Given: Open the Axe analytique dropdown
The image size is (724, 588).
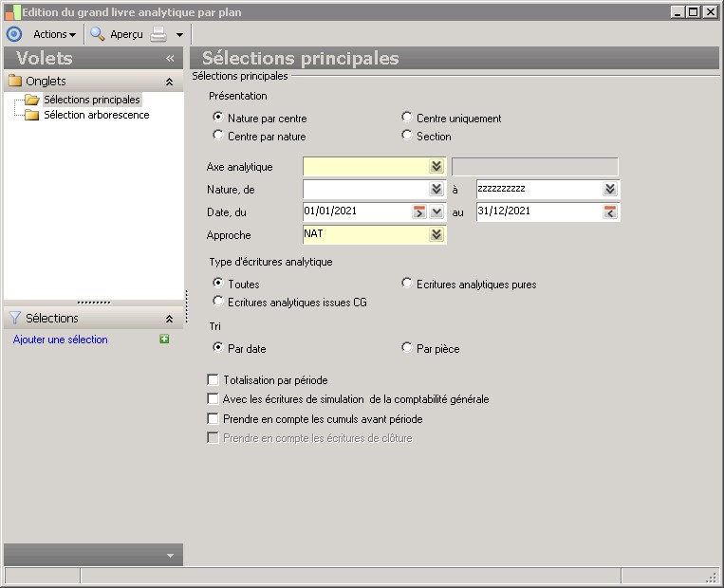Looking at the screenshot, I should click(x=436, y=167).
